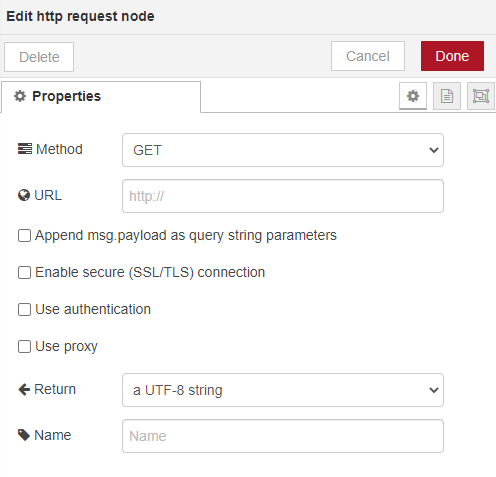This screenshot has height=477, width=496.
Task: Open node properties gear icon tab
Action: pyautogui.click(x=413, y=96)
